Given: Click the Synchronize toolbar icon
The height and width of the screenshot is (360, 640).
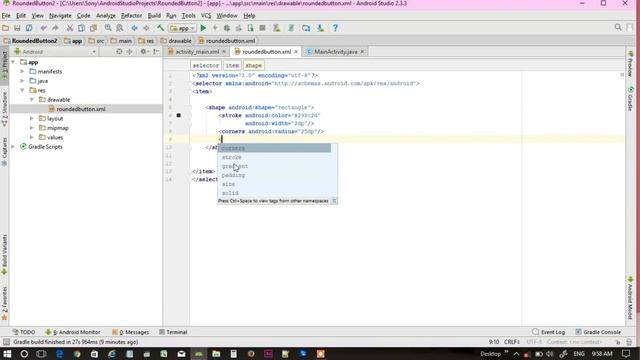Looking at the screenshot, I should pyautogui.click(x=29, y=28).
